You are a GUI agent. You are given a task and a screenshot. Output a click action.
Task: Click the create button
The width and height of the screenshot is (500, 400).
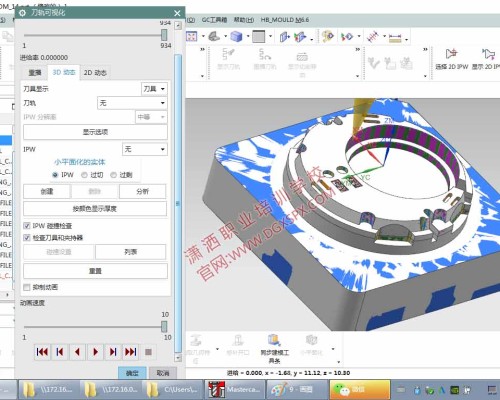[x=47, y=191]
